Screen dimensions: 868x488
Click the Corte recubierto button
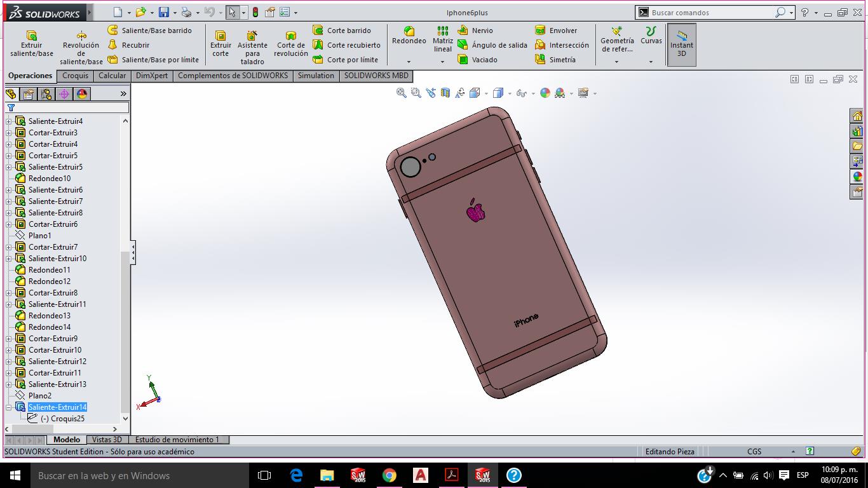point(346,45)
